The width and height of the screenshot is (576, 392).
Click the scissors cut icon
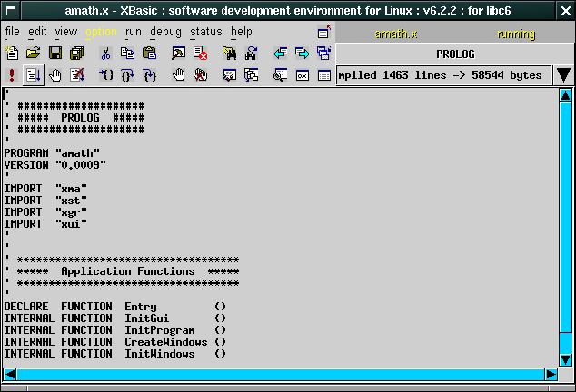[105, 54]
